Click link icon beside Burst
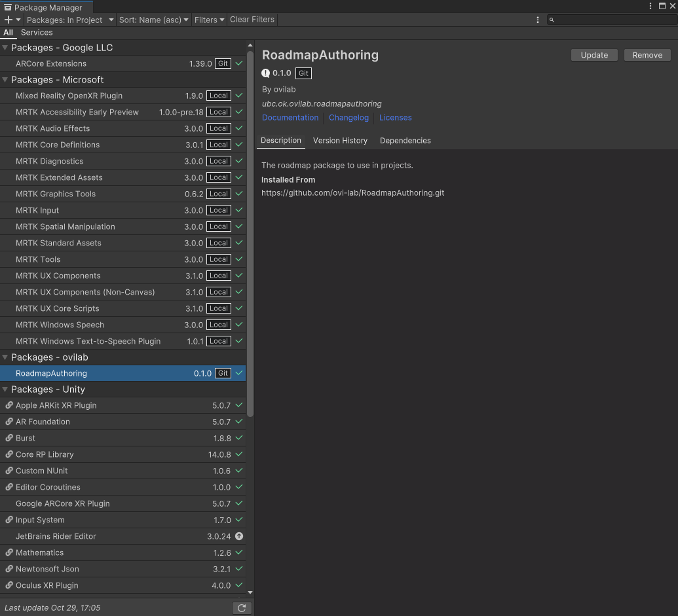The height and width of the screenshot is (616, 678). tap(9, 438)
